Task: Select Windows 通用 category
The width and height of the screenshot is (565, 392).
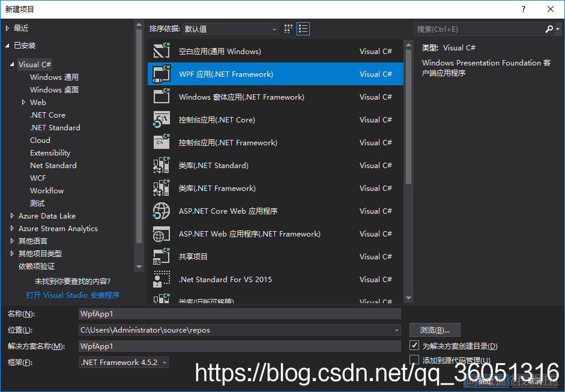Action: 55,77
